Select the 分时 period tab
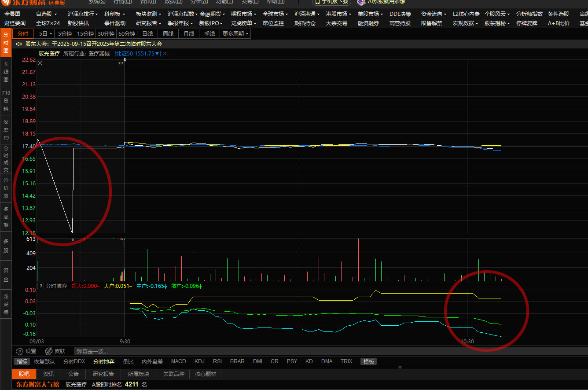This screenshot has width=588, height=390. (23, 34)
